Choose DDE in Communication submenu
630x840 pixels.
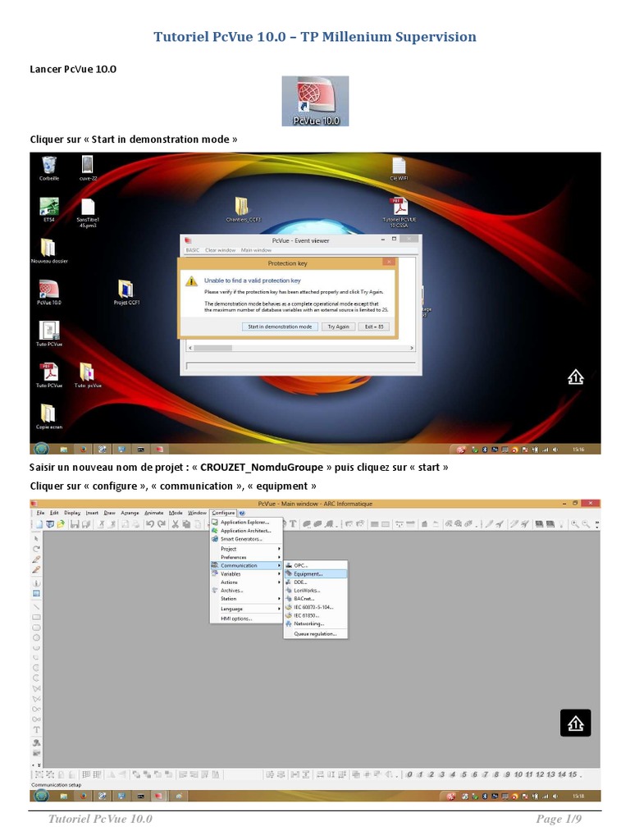(316, 582)
